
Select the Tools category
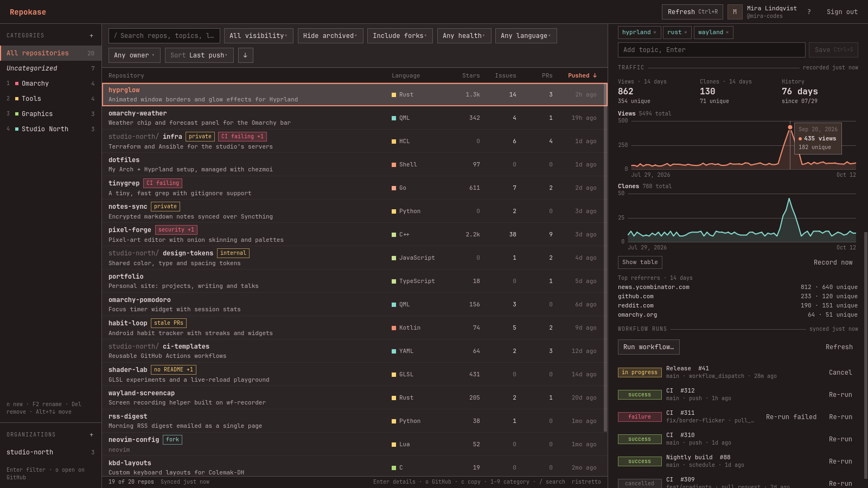pyautogui.click(x=50, y=99)
